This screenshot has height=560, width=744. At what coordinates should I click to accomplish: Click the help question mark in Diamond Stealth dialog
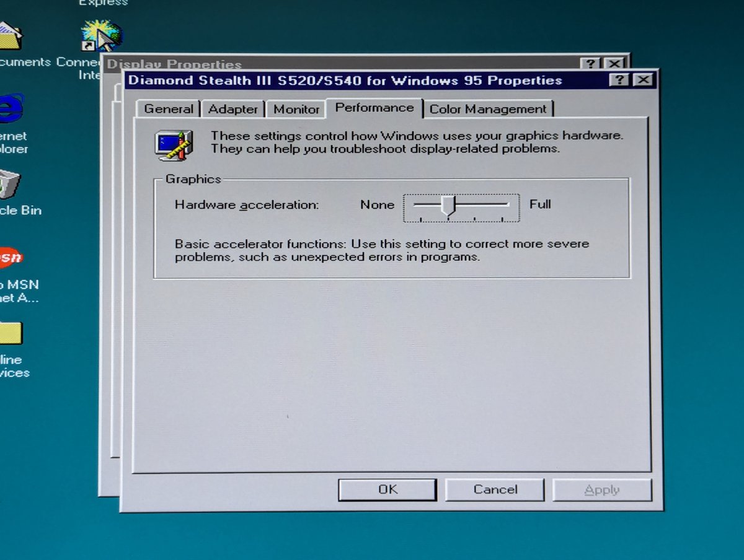point(619,80)
